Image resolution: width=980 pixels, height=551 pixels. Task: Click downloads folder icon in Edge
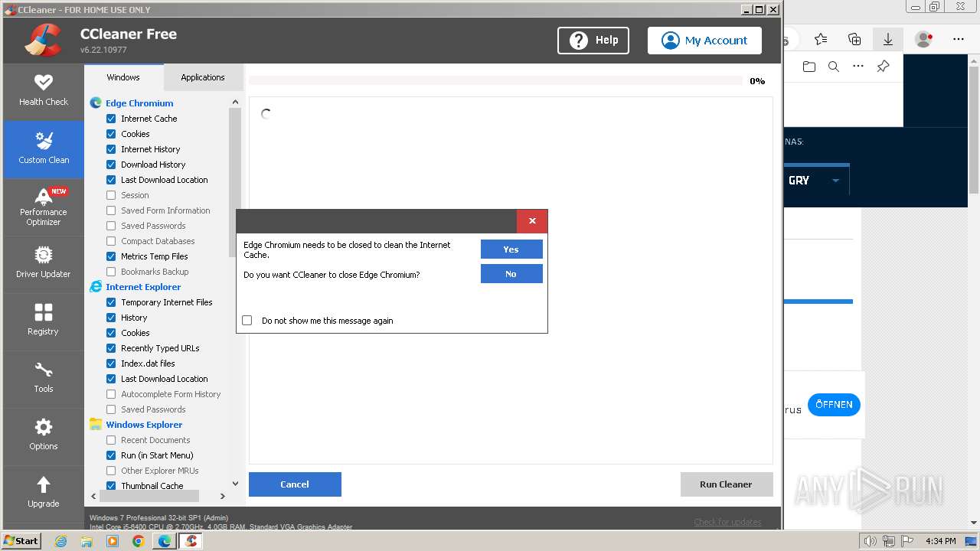click(809, 67)
